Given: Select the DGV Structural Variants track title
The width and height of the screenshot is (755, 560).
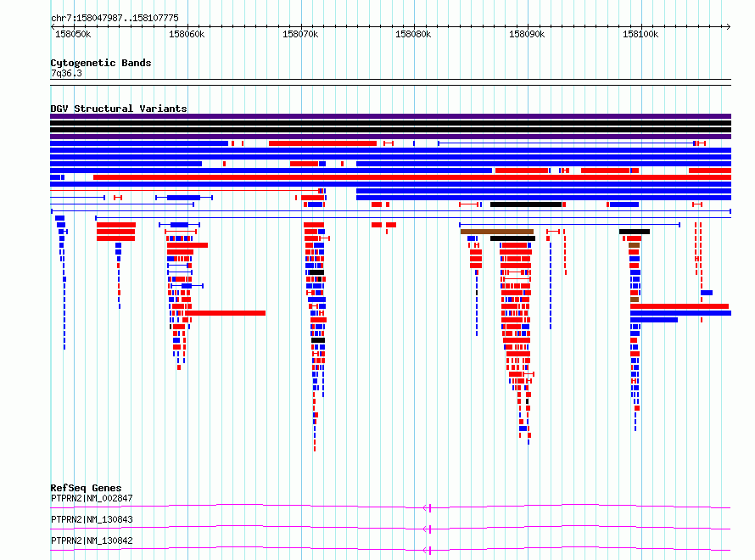Looking at the screenshot, I should 119,109.
